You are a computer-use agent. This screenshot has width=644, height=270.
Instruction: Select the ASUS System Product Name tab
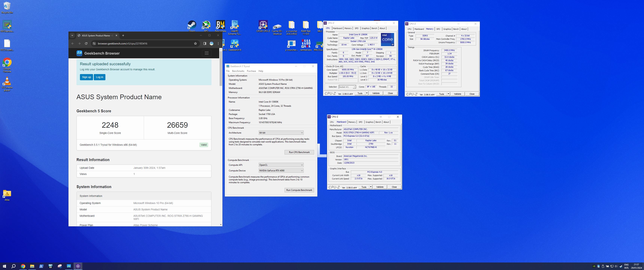(98, 36)
